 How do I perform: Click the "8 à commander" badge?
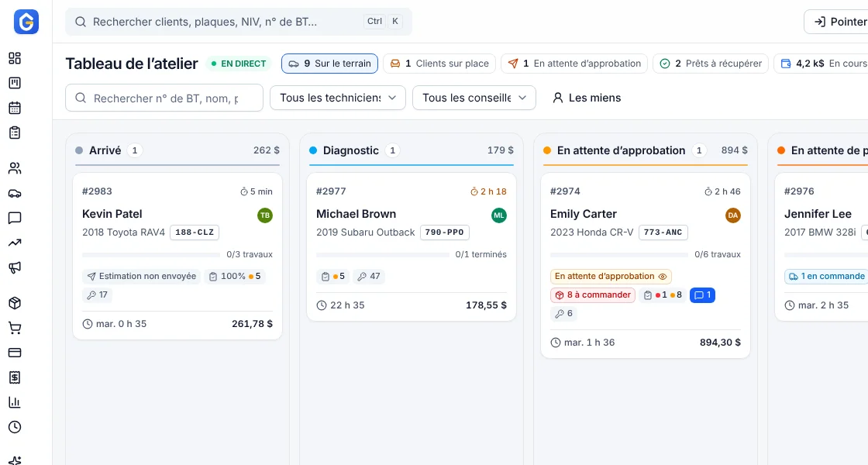[593, 295]
